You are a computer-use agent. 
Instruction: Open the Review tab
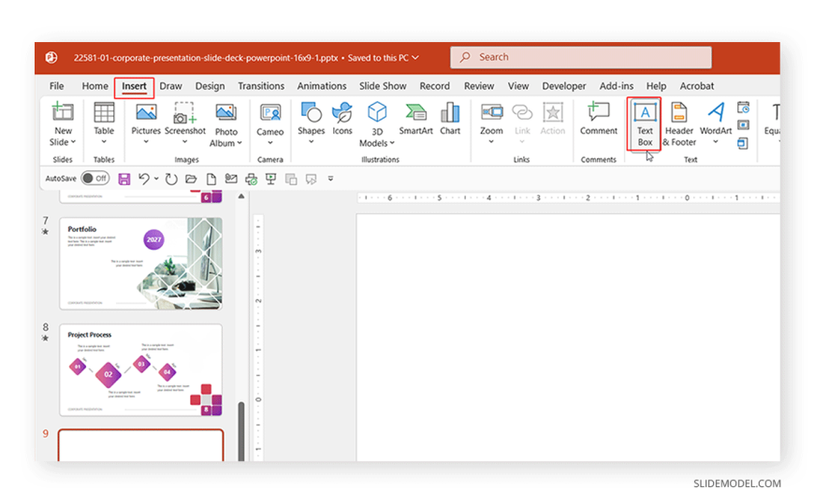[x=479, y=86]
